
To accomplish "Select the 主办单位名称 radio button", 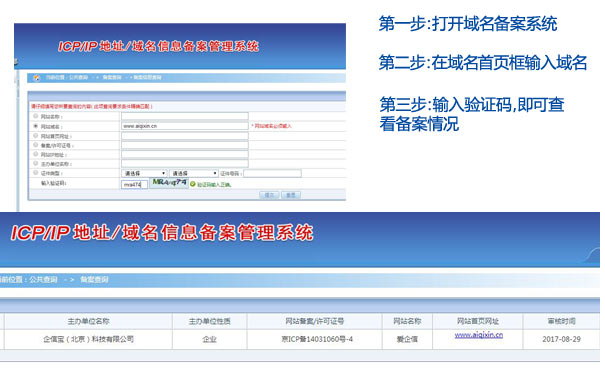I will pos(35,163).
